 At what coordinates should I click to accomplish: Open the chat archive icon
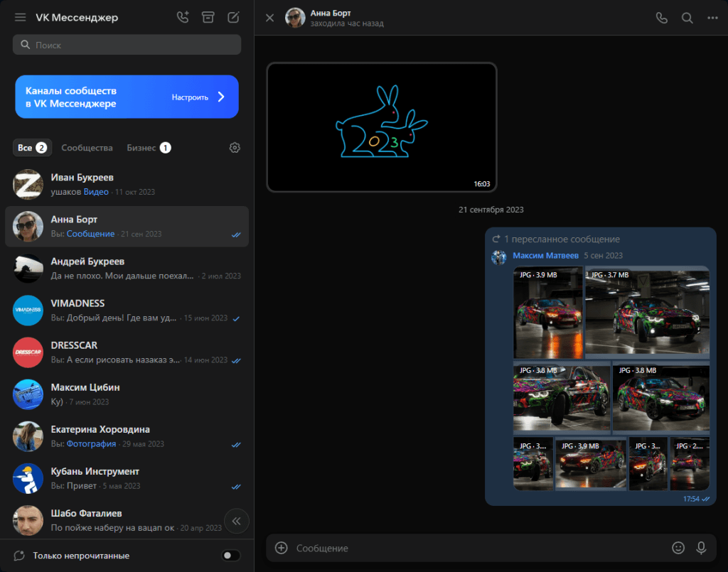coord(208,18)
